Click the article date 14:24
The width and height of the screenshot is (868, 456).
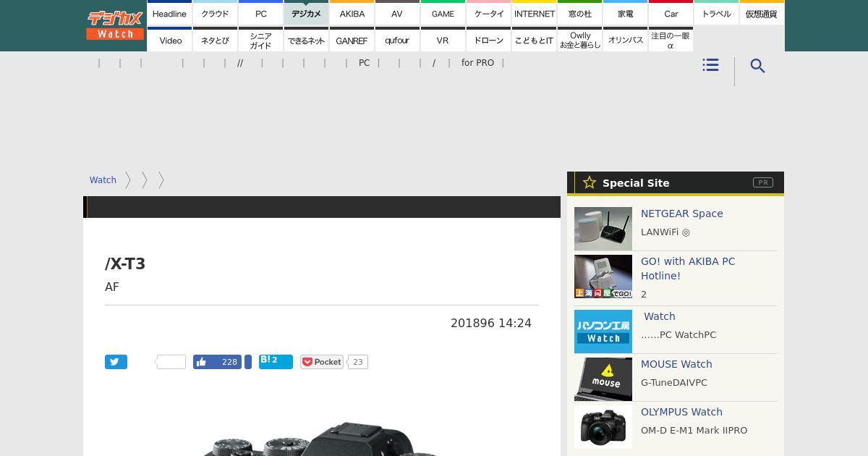click(491, 323)
